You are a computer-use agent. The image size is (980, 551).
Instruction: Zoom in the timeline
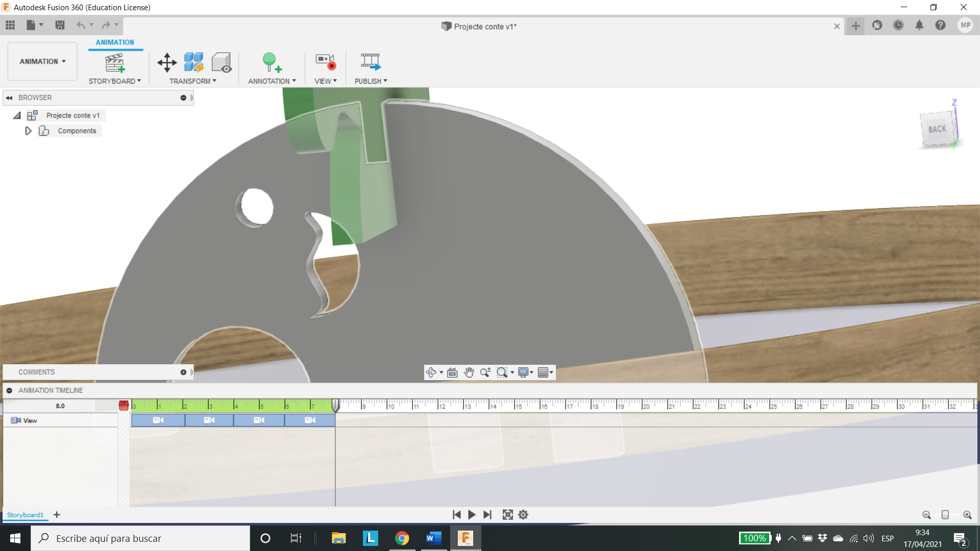pos(967,515)
